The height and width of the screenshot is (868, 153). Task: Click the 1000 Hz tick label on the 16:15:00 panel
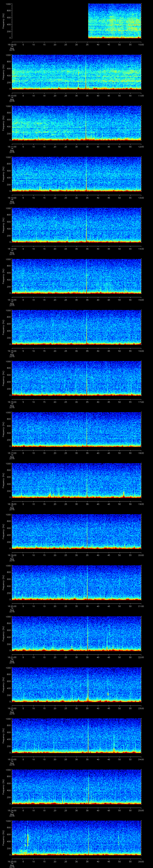click(8, 311)
